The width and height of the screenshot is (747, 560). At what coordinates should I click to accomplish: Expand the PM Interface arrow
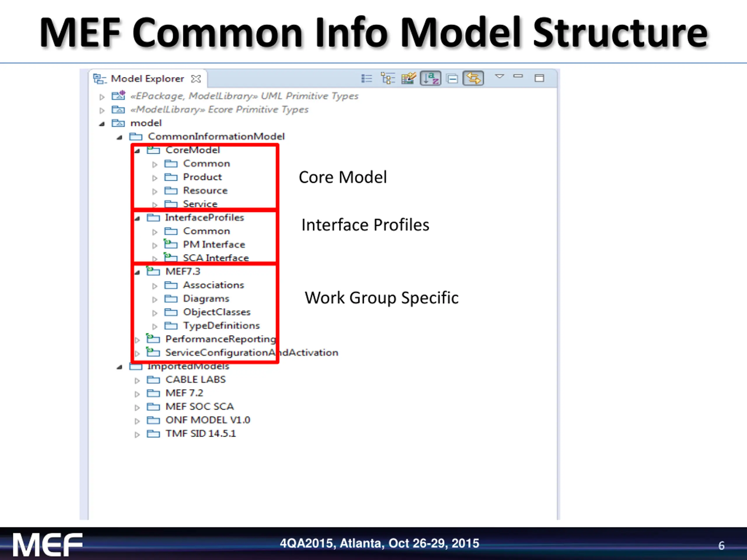point(155,245)
